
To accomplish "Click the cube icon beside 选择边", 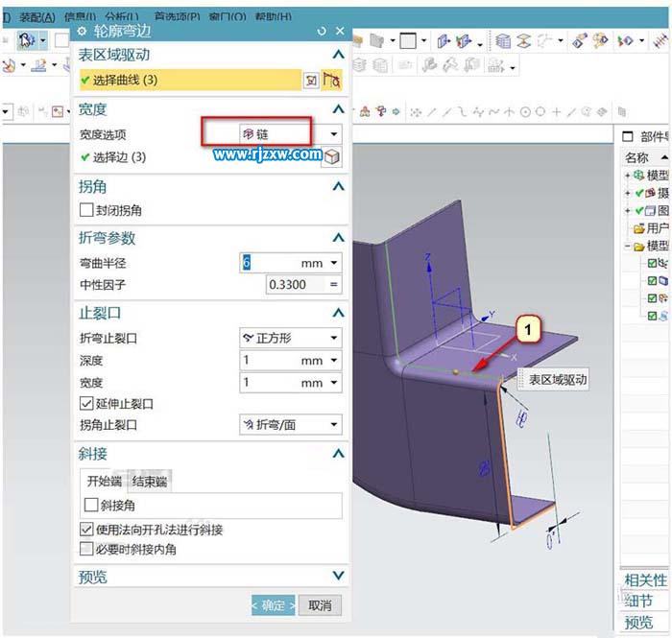I will pyautogui.click(x=332, y=157).
